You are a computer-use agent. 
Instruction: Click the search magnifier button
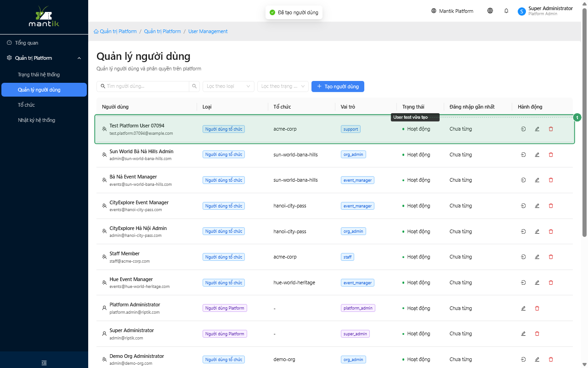[195, 86]
